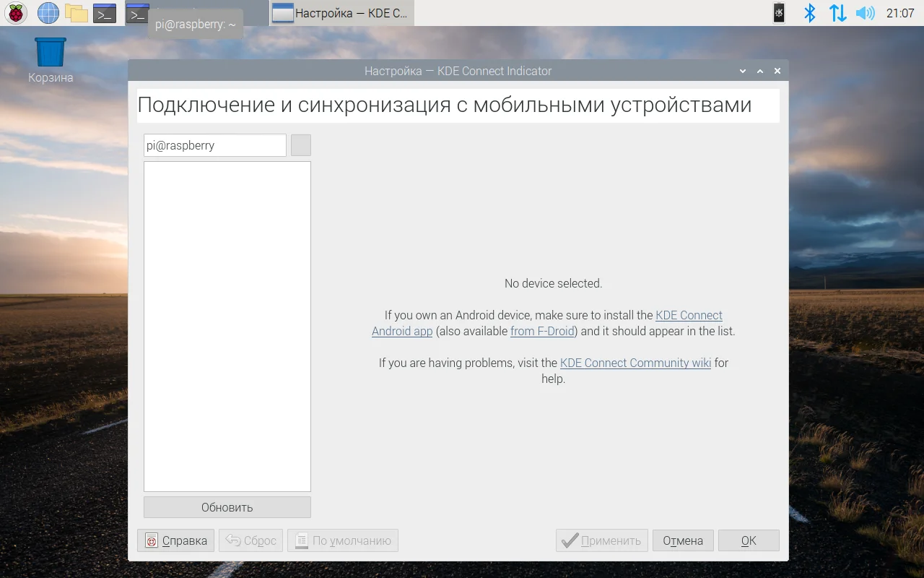Cancel the dialog with Отмена

tap(683, 540)
